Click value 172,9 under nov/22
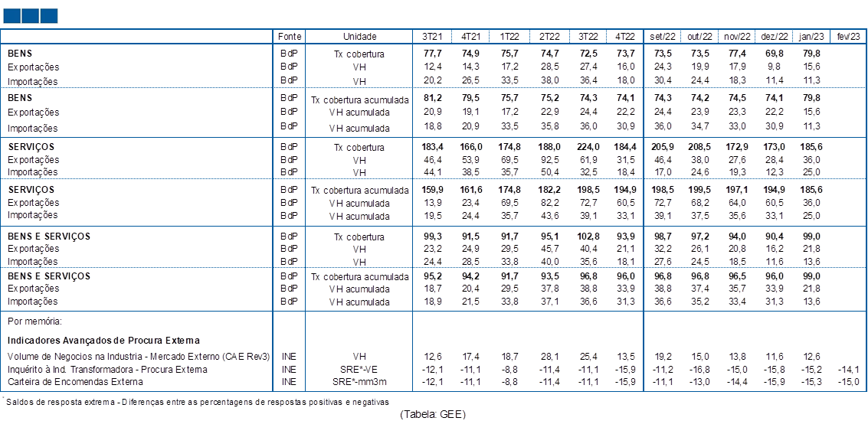868x421 pixels. click(737, 148)
